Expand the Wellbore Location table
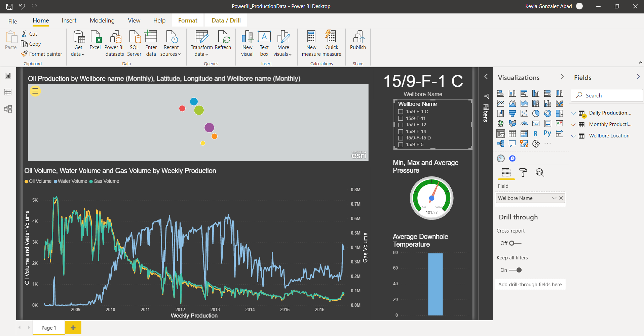The height and width of the screenshot is (336, 644). click(573, 136)
